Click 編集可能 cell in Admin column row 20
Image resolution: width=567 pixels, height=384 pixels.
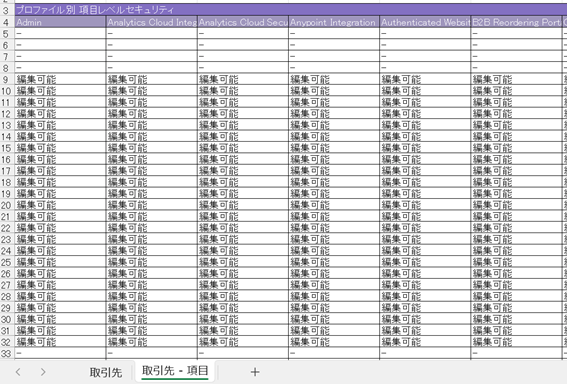(60, 205)
